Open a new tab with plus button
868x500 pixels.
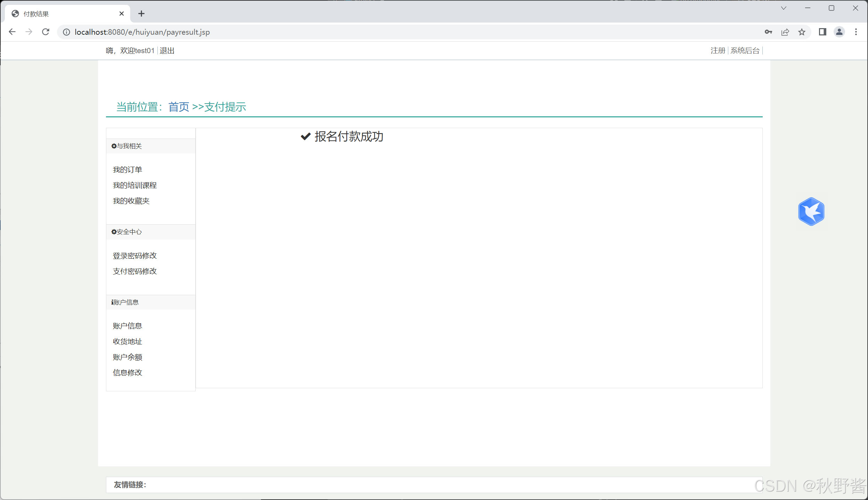(x=141, y=14)
